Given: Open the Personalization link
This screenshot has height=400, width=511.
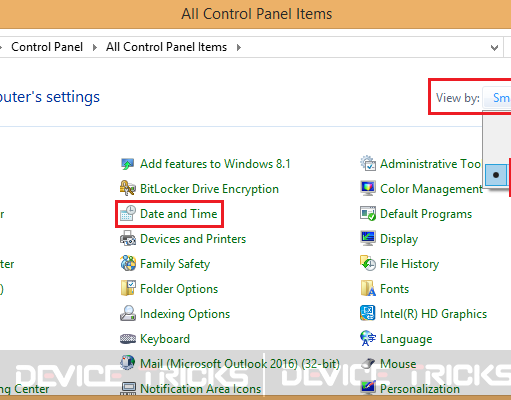Looking at the screenshot, I should point(420,389).
